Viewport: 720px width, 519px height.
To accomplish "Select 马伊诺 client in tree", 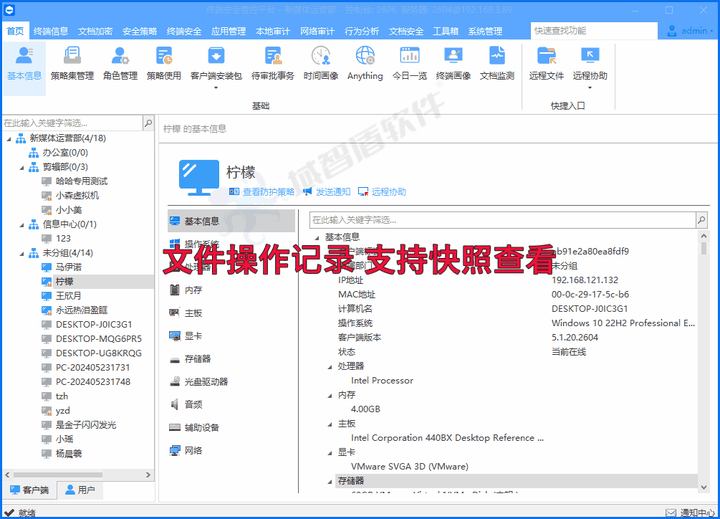I will 68,267.
